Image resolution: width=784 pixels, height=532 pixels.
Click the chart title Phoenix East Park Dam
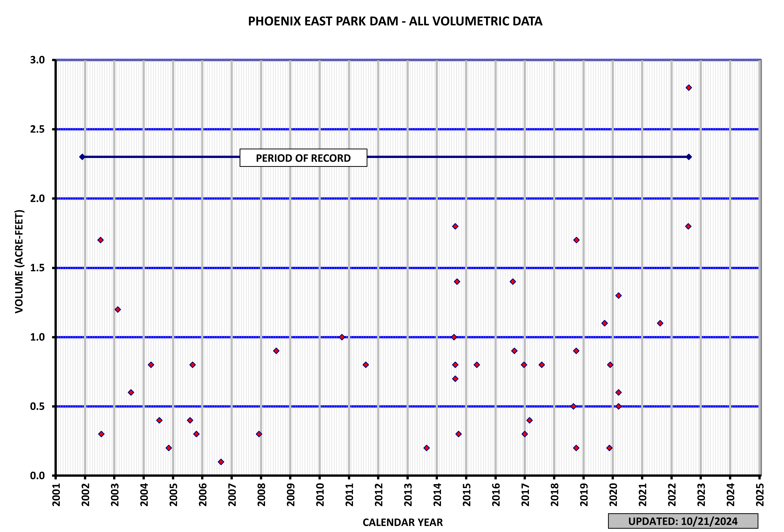coord(395,21)
